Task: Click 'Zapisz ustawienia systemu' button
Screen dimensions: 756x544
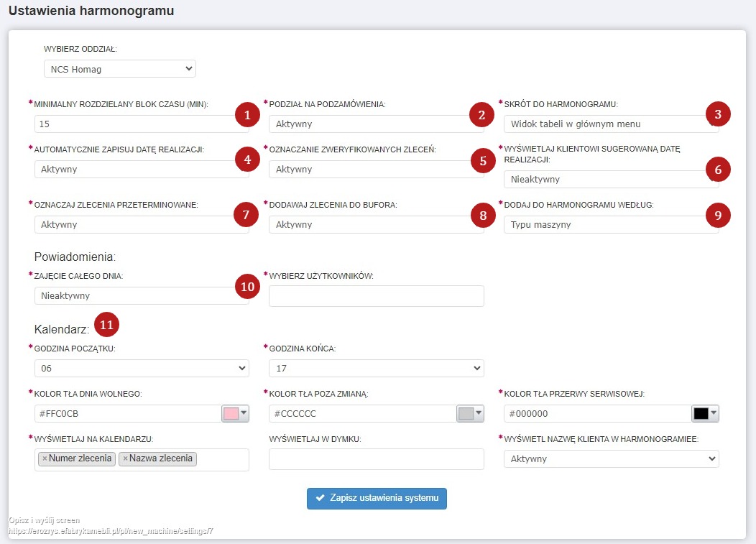Action: 377,499
